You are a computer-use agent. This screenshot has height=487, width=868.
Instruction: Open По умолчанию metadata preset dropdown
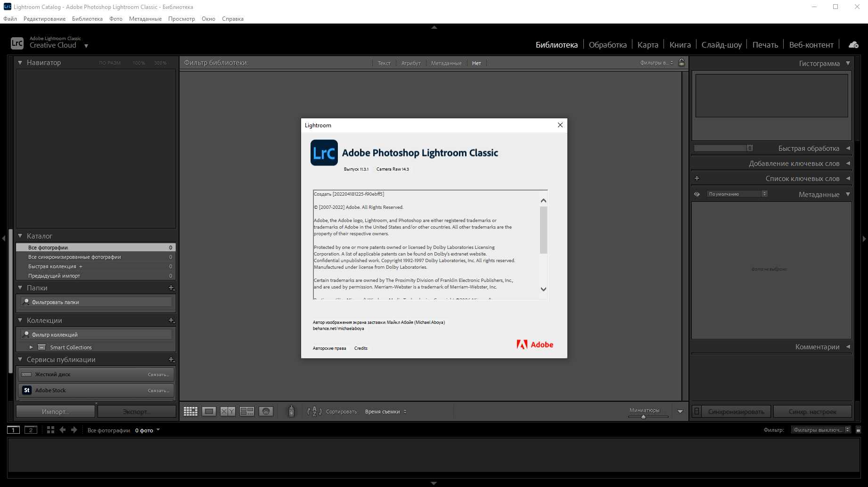click(737, 194)
